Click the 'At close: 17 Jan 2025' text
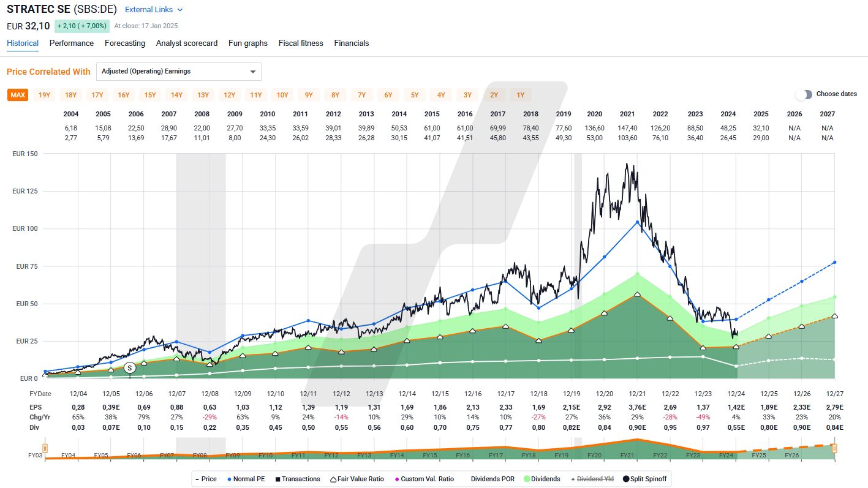Image resolution: width=868 pixels, height=488 pixels. coord(146,26)
